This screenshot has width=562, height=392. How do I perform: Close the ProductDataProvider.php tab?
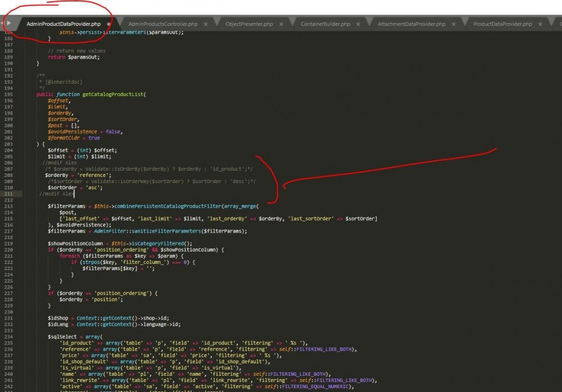point(540,24)
